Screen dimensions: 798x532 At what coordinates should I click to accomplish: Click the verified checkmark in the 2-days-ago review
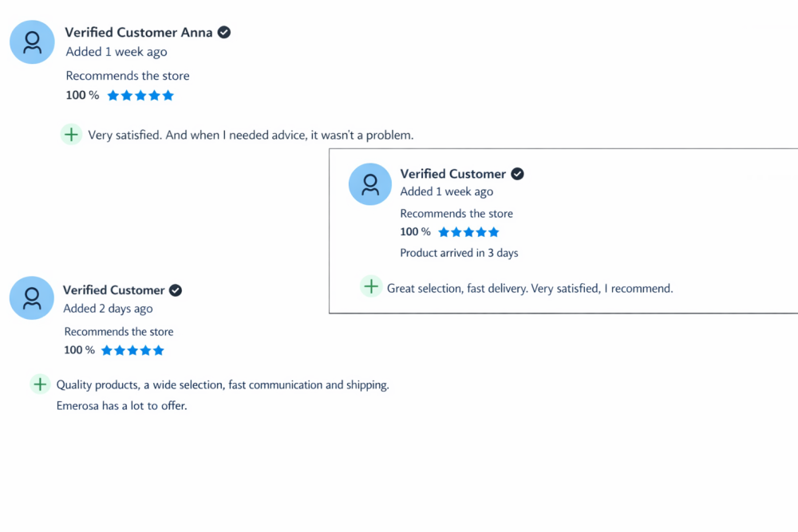click(176, 290)
